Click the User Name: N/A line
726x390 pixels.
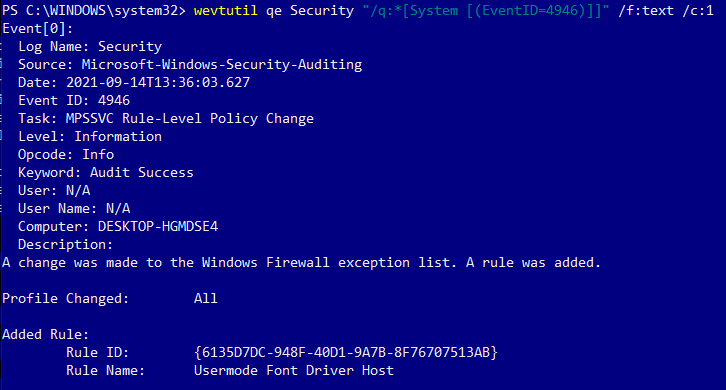coord(74,208)
